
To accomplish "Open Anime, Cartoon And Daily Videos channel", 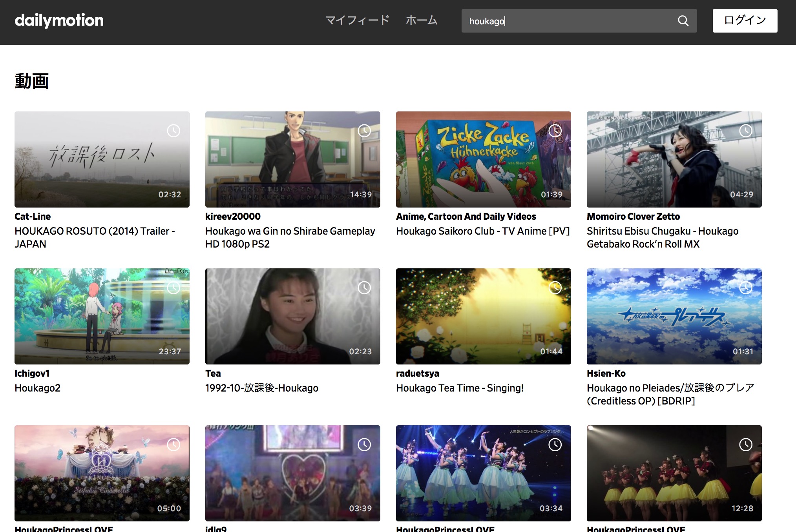I will click(466, 217).
